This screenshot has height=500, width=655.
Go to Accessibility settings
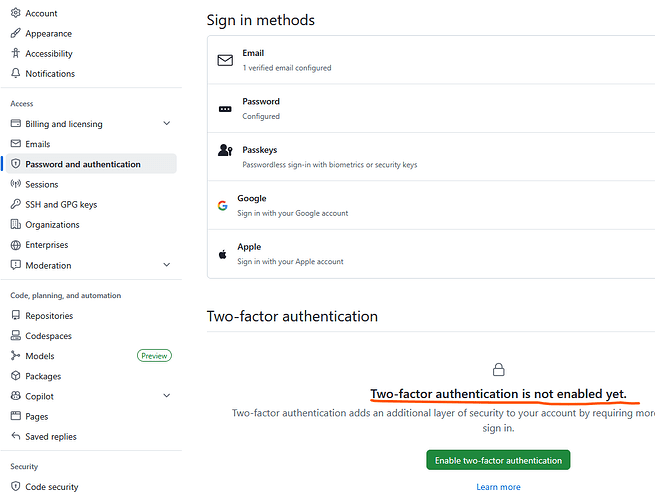49,53
